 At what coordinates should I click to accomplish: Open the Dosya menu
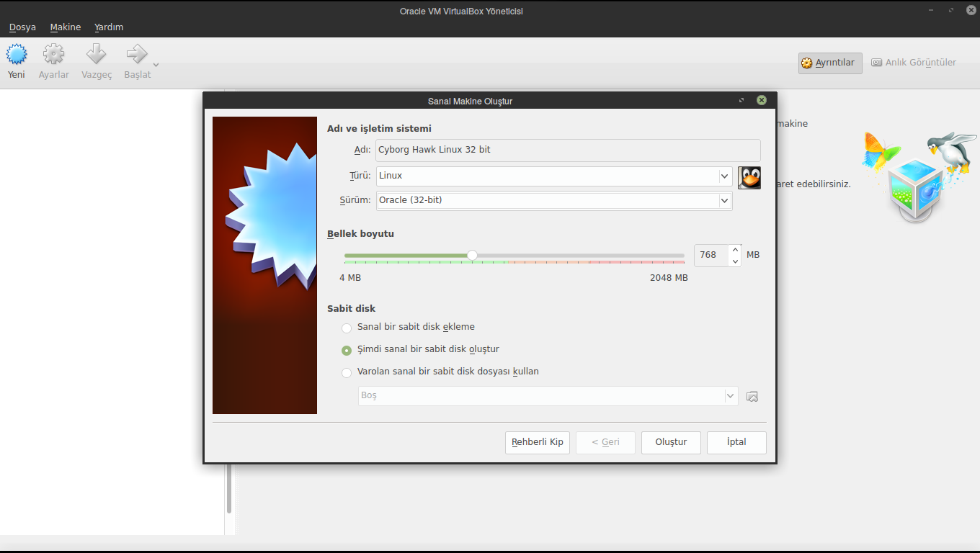click(x=22, y=27)
